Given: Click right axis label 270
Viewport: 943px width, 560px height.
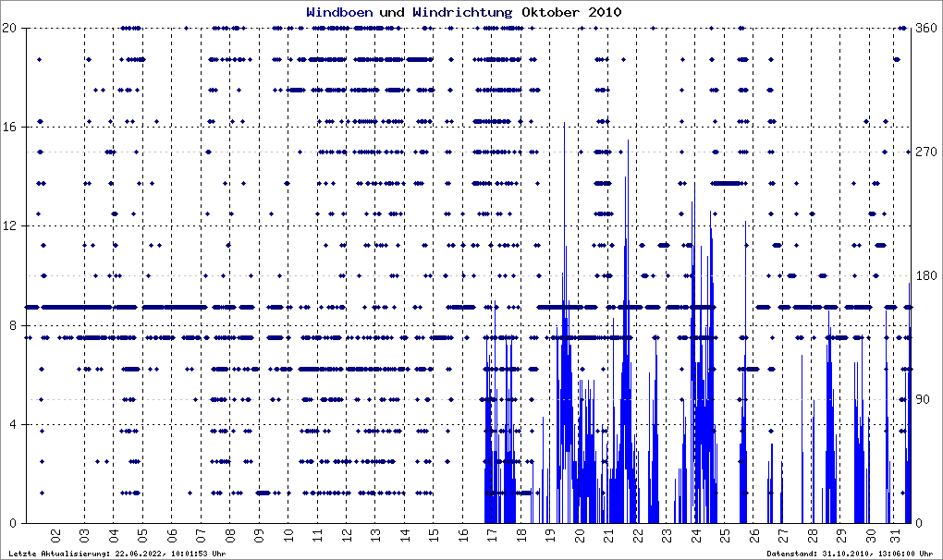Looking at the screenshot, I should point(926,152).
